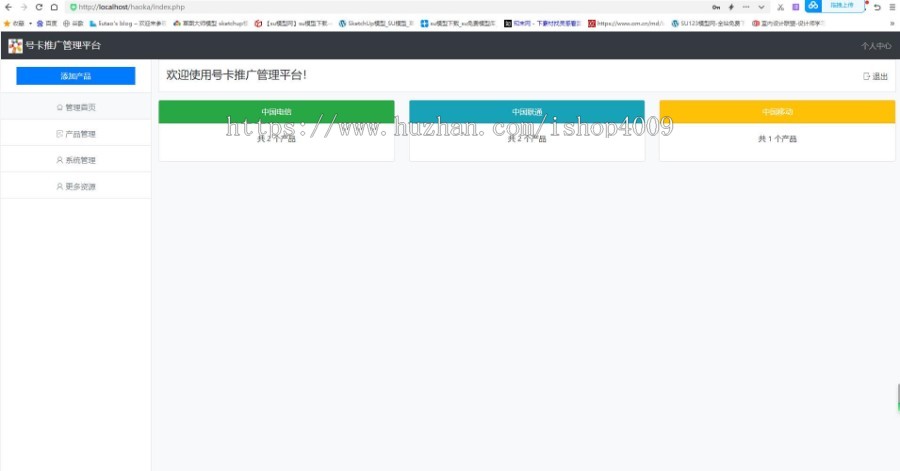The width and height of the screenshot is (900, 471).
Task: Click the document icon beside 产品管理
Action: click(x=60, y=134)
